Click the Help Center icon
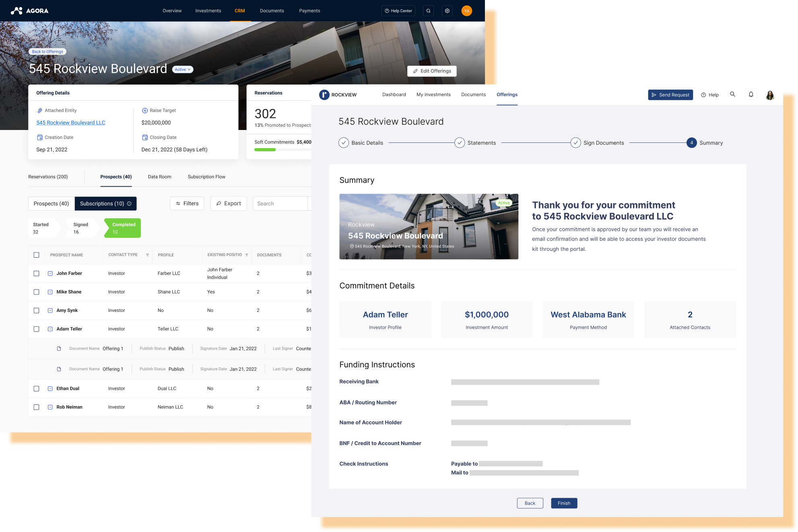The width and height of the screenshot is (798, 532). (x=398, y=11)
